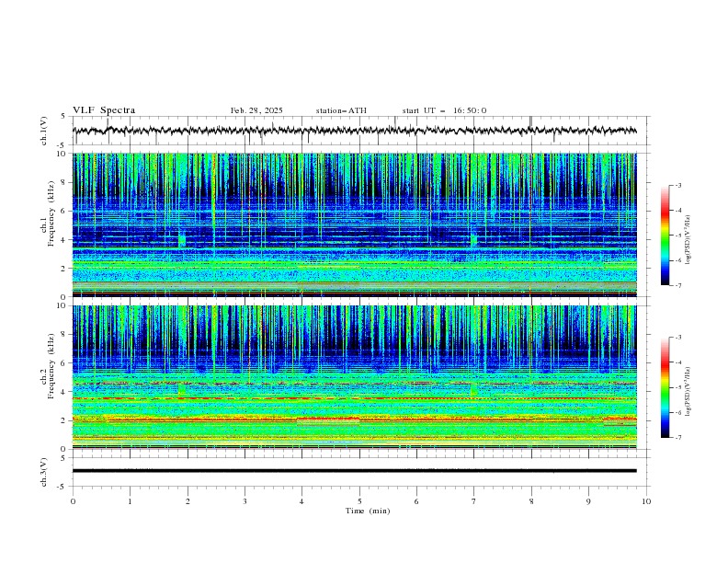Screen dimensions: 728x563
Task: Click the "Time (min)" axis title
Action: click(368, 511)
